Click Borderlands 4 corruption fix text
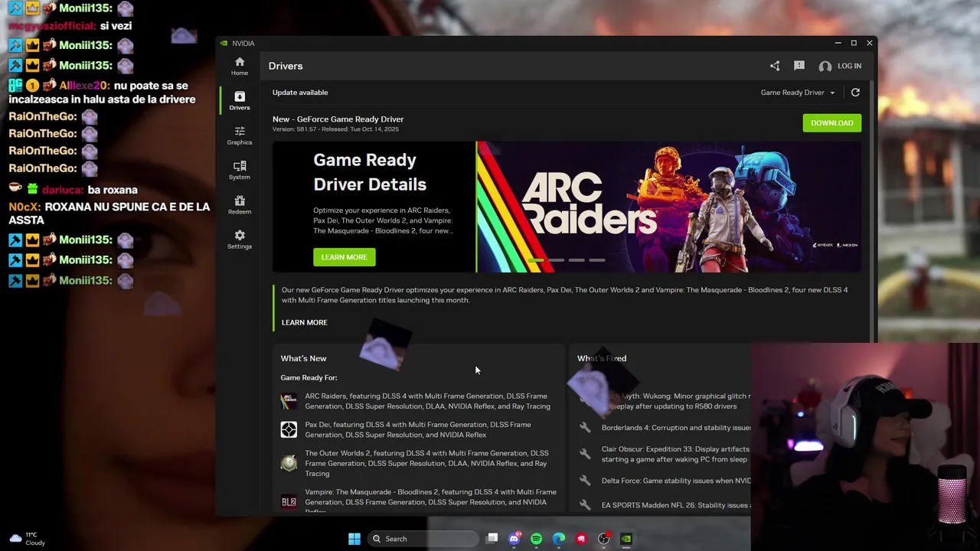980x551 pixels. click(676, 428)
